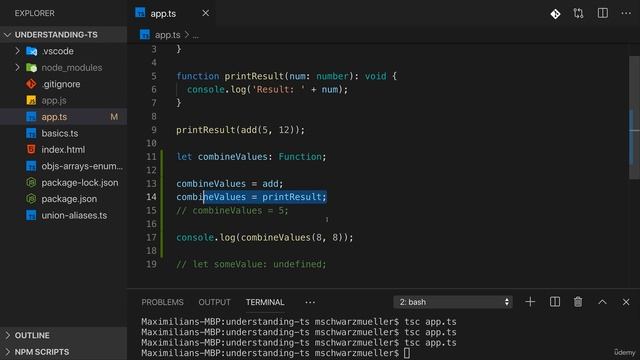Image resolution: width=640 pixels, height=360 pixels.
Task: Open the app.js file
Action: tap(54, 100)
